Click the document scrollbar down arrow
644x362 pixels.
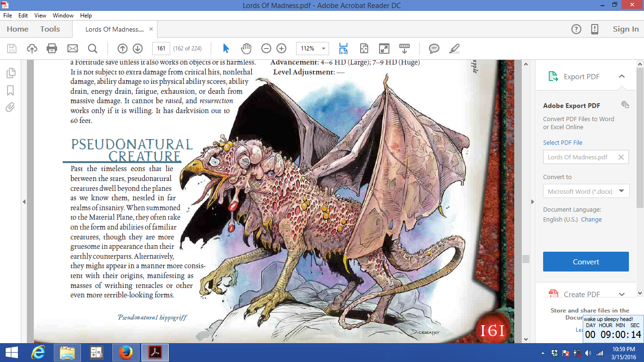click(x=526, y=339)
